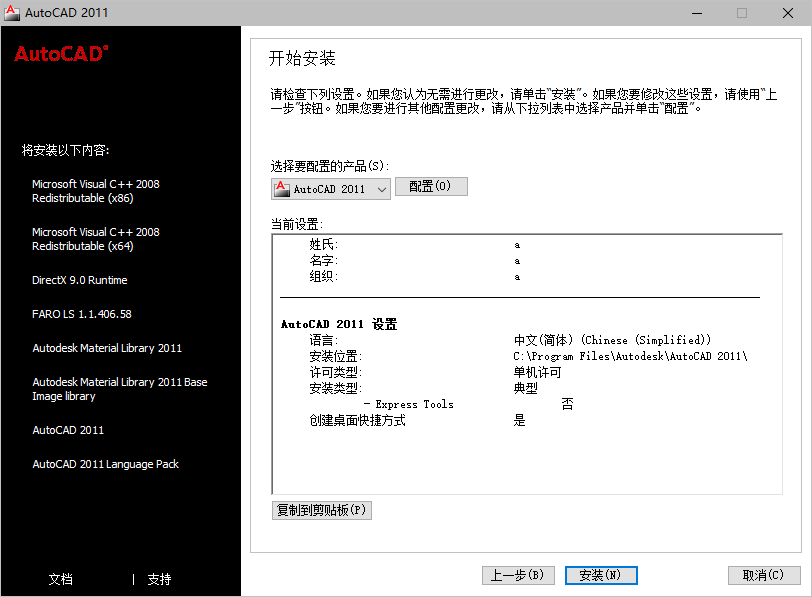Click the red AutoCAD icon in the title bar
The image size is (812, 597).
(13, 12)
